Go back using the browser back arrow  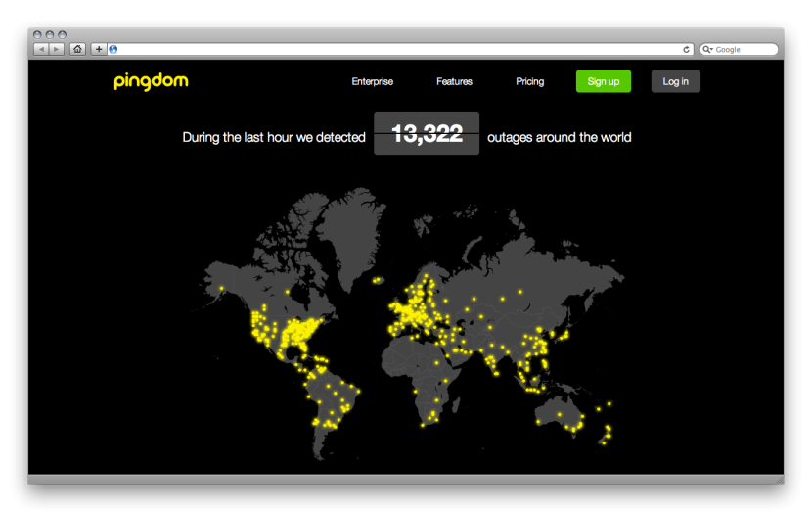coord(41,49)
